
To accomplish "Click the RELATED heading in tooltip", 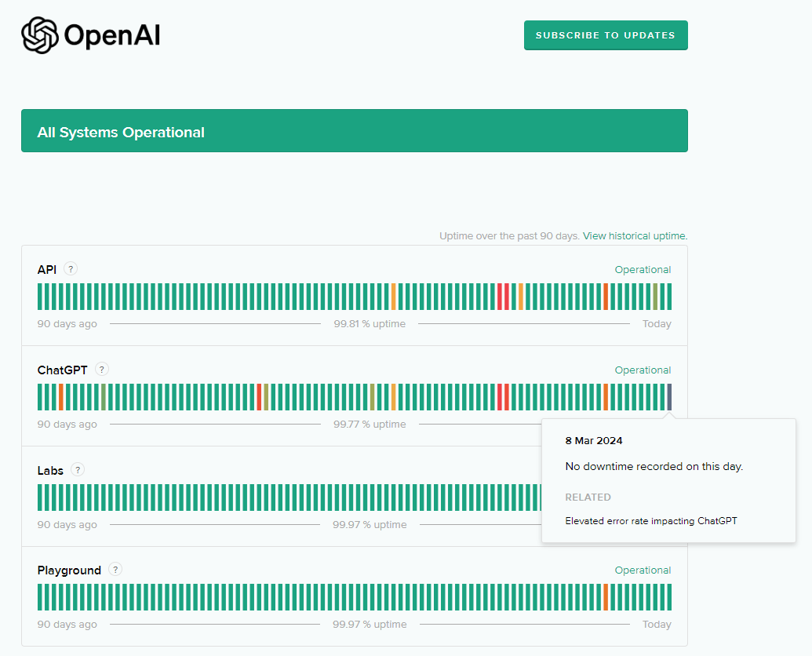I will [588, 497].
